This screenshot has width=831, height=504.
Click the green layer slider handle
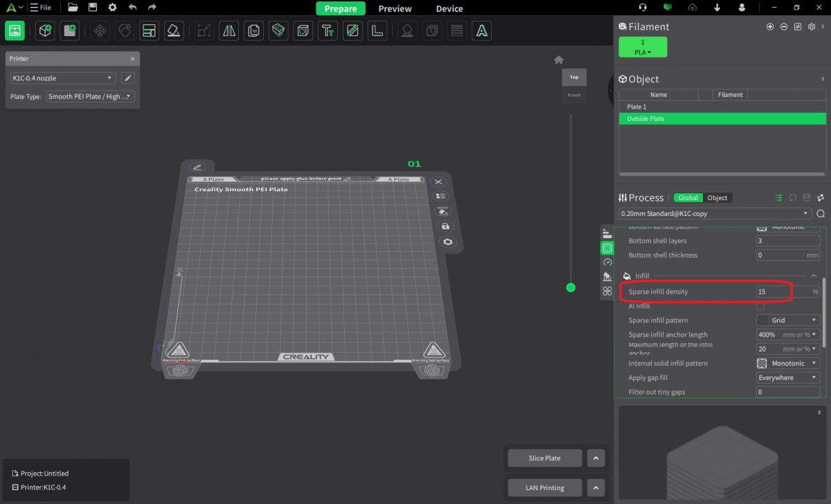point(571,287)
